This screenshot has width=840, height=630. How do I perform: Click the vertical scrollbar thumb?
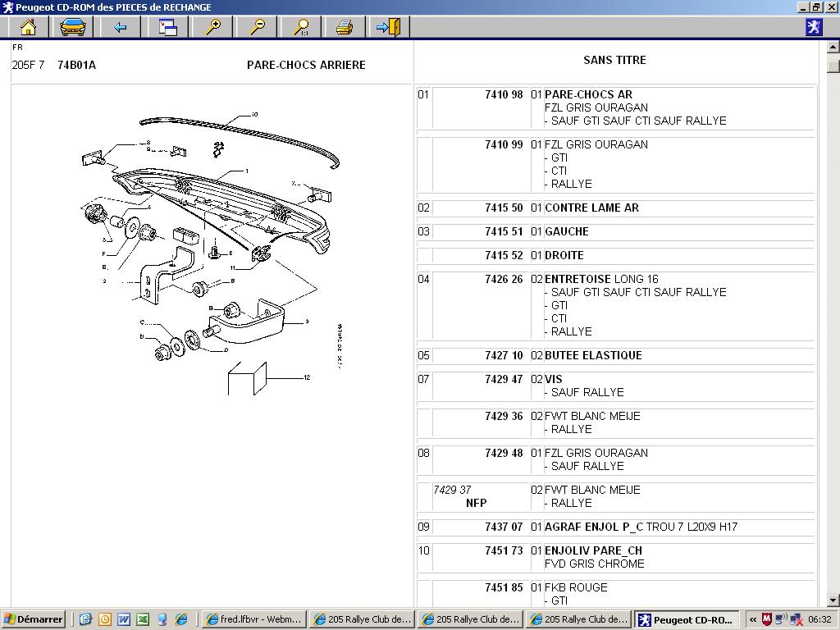click(x=833, y=66)
